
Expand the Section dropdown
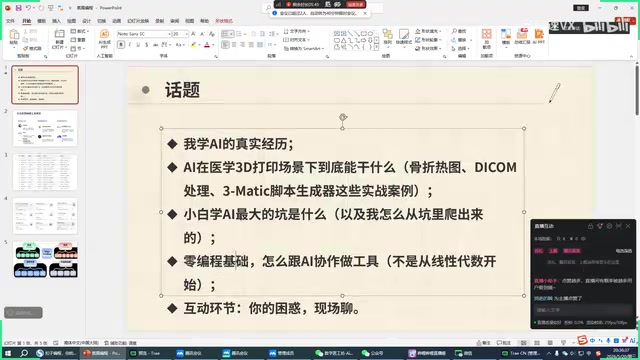[78, 48]
